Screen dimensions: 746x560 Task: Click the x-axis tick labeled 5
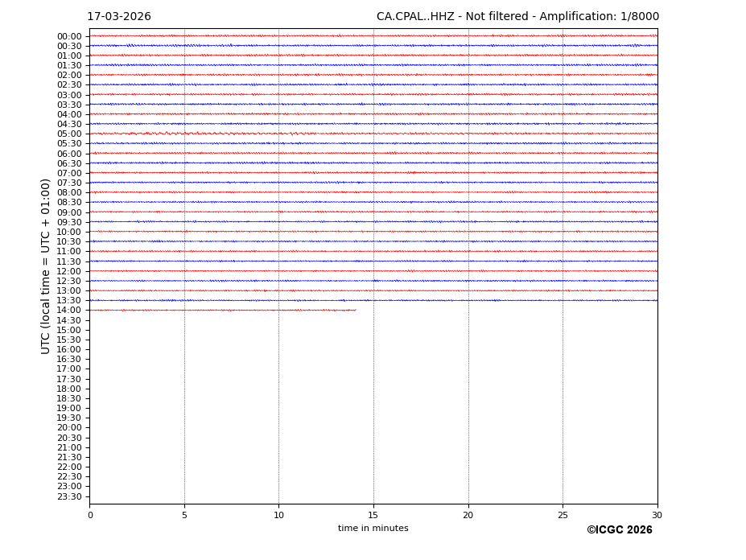184,515
